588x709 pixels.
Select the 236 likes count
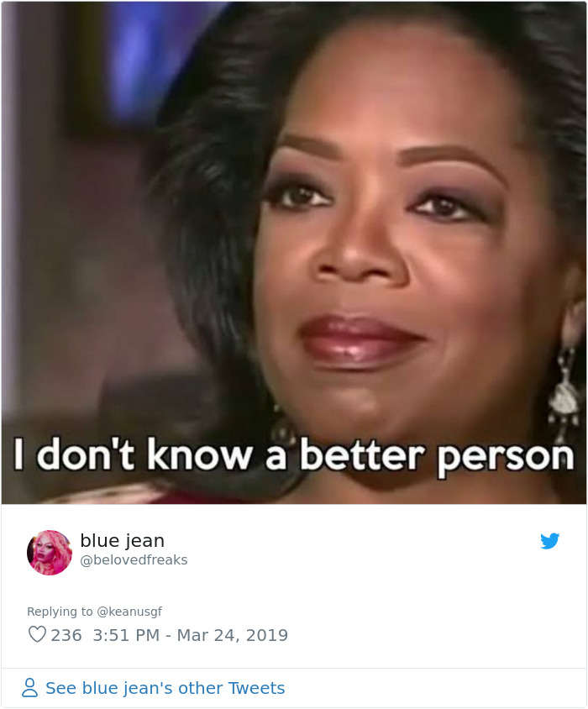pos(66,635)
